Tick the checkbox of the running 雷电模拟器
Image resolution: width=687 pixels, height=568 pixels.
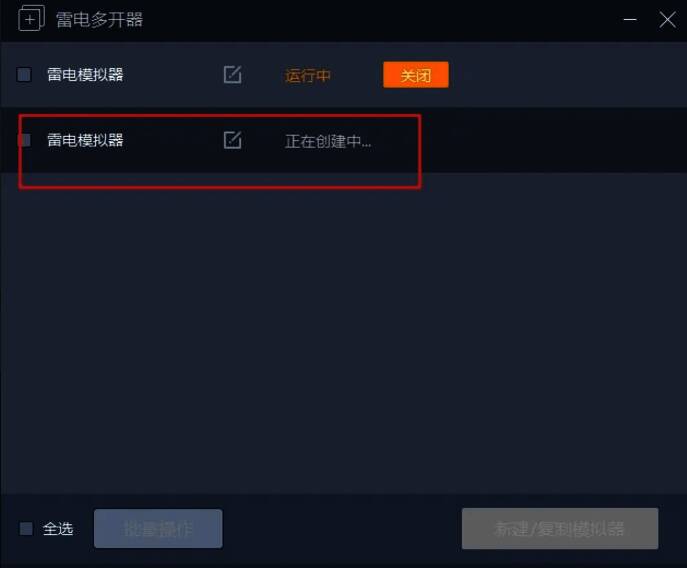[24, 75]
